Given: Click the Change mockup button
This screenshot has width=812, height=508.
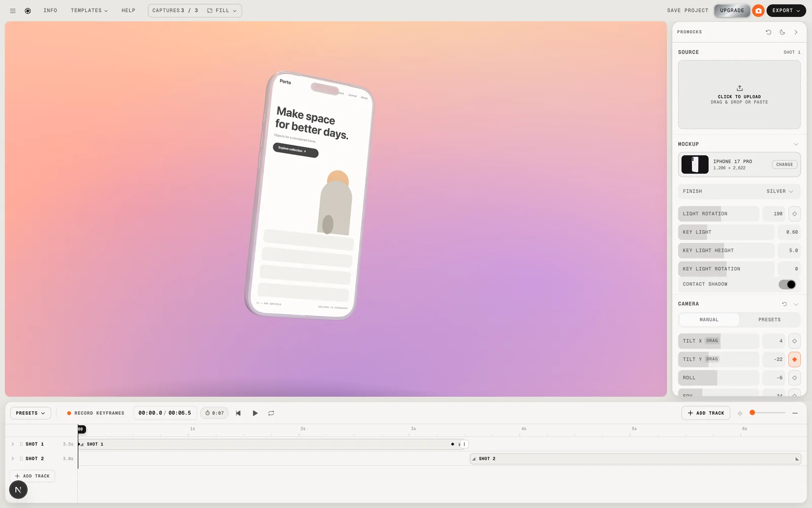Looking at the screenshot, I should pos(785,165).
